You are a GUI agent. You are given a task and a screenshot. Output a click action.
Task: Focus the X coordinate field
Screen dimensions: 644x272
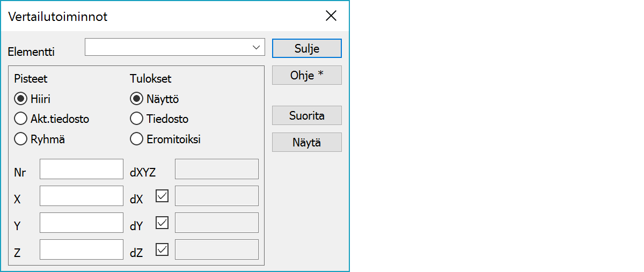tap(82, 196)
